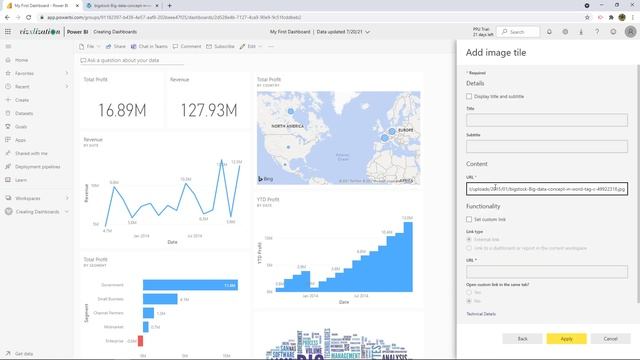Open the more options ellipsis in toolbar

tap(271, 47)
